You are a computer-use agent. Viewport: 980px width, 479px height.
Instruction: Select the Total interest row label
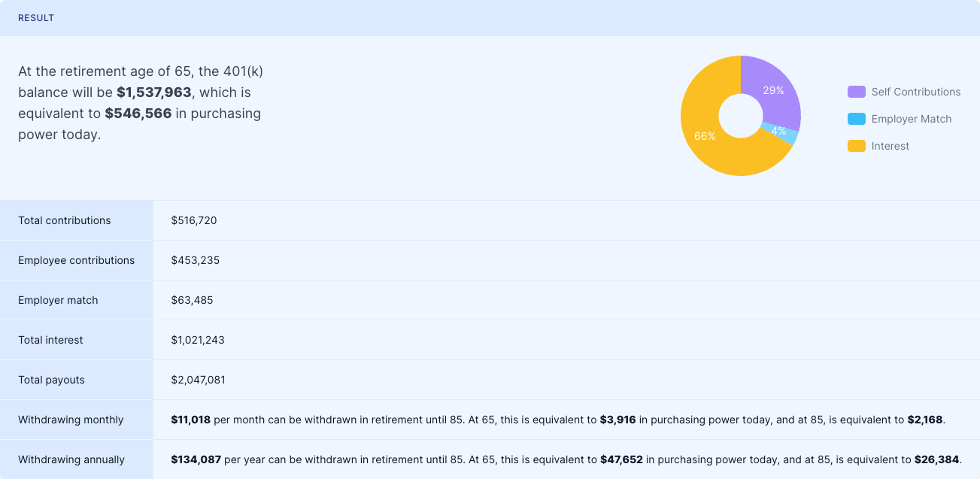pyautogui.click(x=50, y=340)
